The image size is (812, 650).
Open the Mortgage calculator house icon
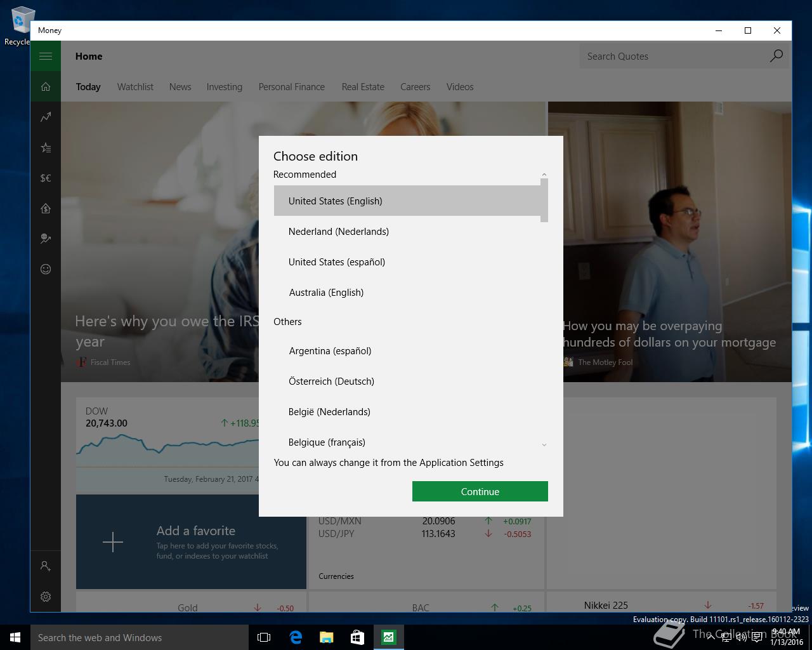click(46, 208)
